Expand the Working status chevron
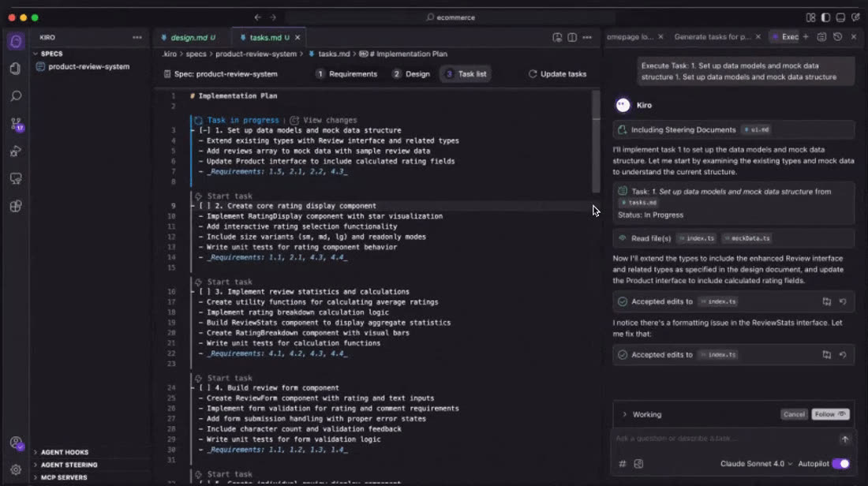 click(x=624, y=414)
